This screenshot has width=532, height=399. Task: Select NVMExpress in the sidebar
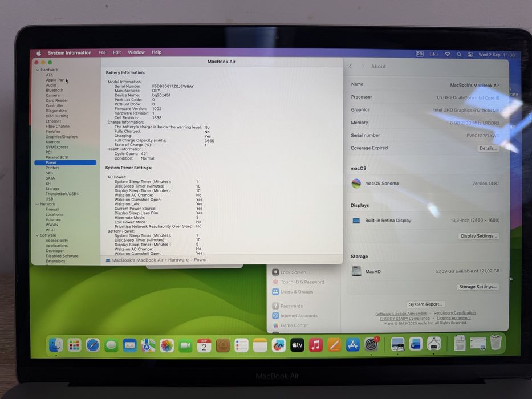(x=56, y=147)
